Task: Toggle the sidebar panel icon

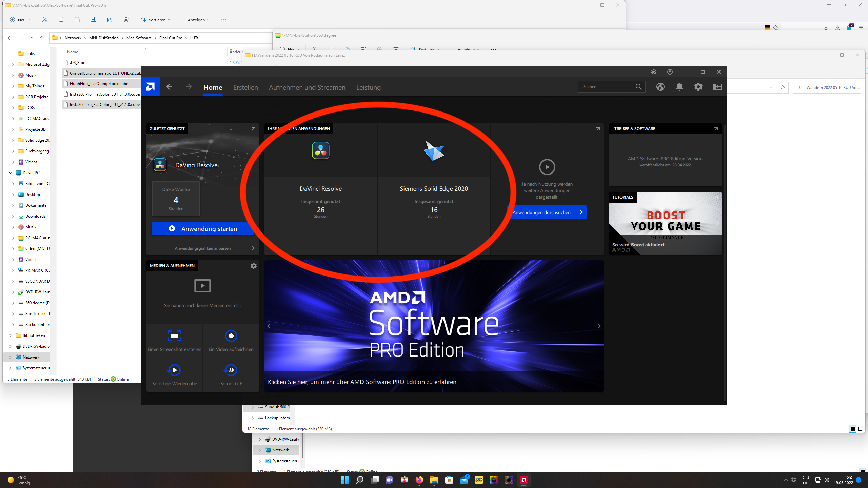Action: click(x=717, y=87)
